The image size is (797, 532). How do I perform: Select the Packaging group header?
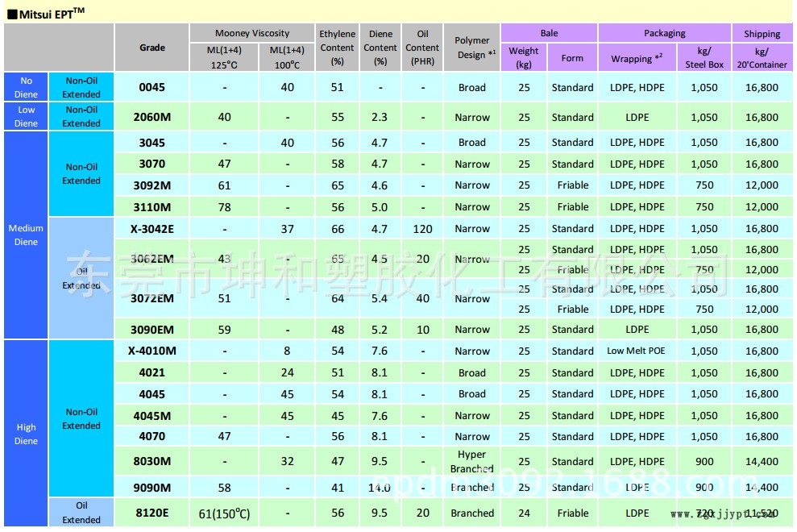point(664,33)
